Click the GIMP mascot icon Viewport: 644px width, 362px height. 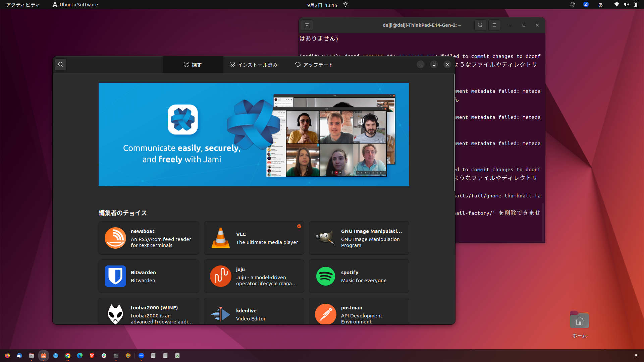326,238
